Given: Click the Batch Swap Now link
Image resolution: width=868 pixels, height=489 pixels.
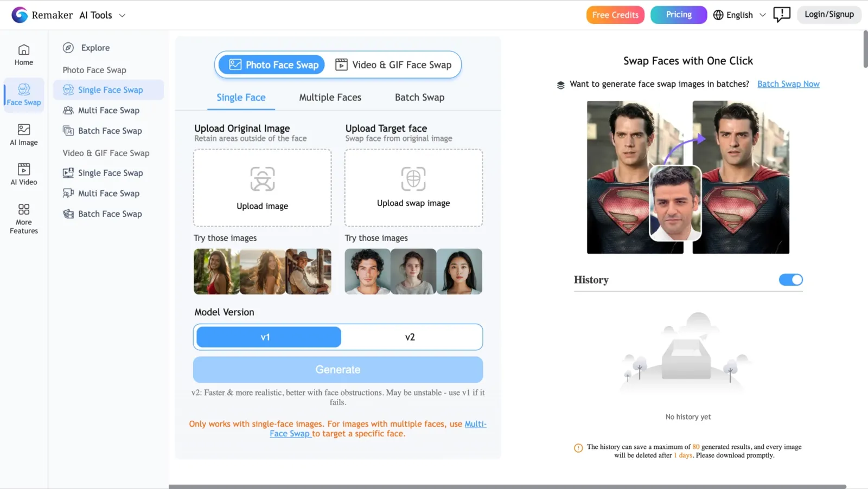Looking at the screenshot, I should tap(788, 84).
